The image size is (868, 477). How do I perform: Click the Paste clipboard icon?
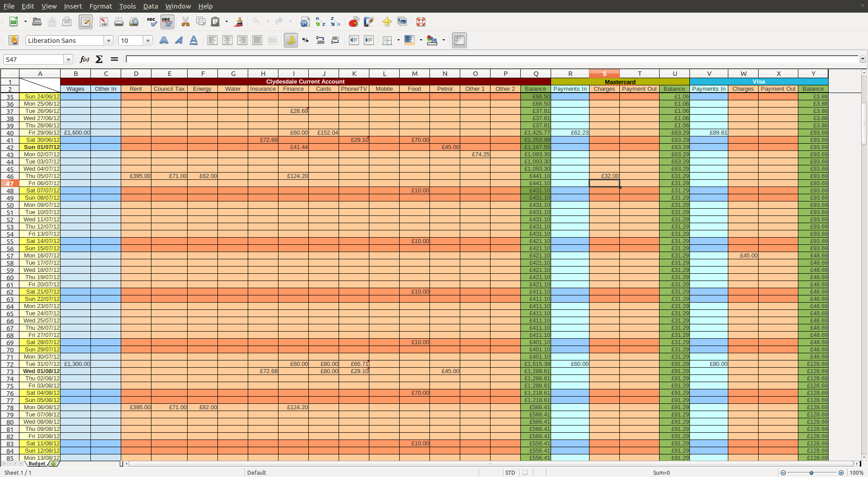[216, 22]
